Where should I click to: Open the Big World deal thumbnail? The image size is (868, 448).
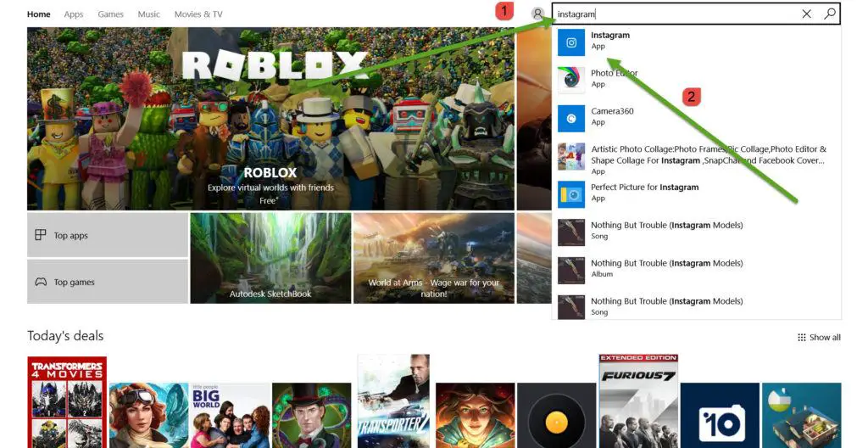click(231, 415)
